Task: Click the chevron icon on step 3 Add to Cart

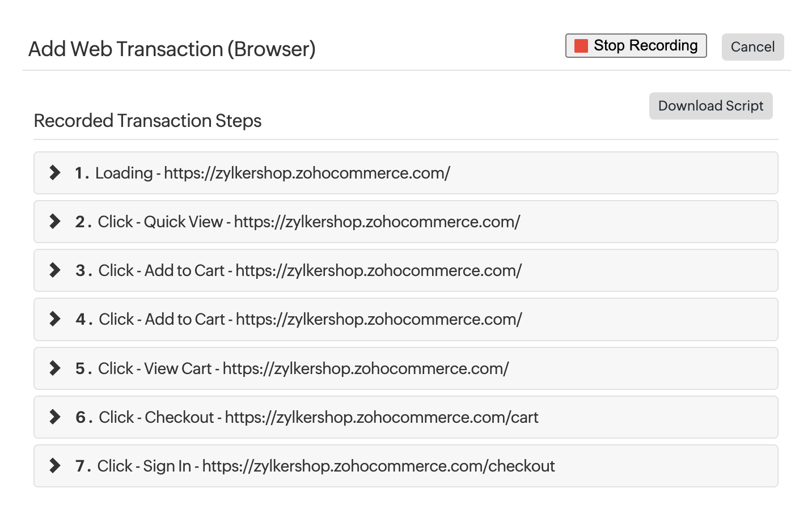Action: point(54,270)
